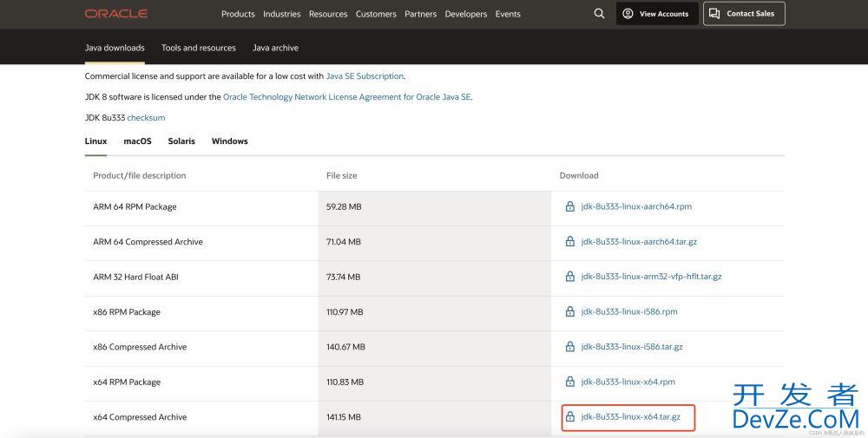Open the Resources menu

[328, 14]
